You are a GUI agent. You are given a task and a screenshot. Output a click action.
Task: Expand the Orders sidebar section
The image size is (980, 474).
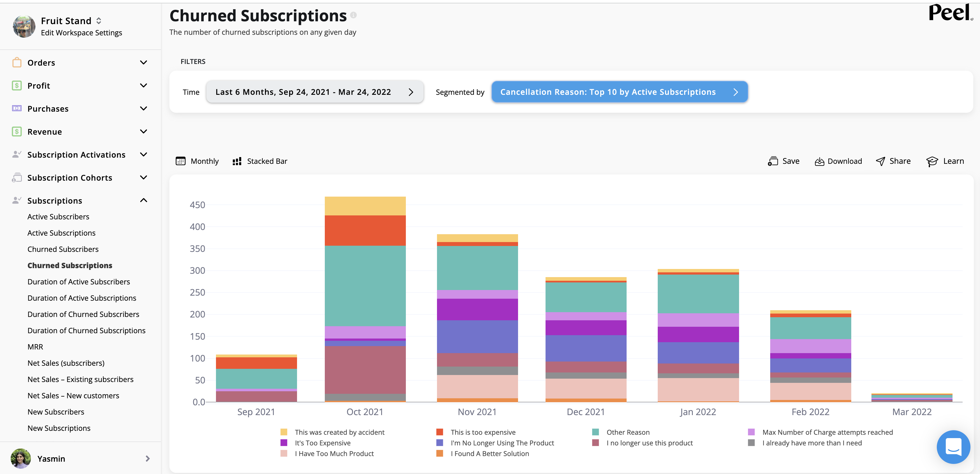pos(143,62)
